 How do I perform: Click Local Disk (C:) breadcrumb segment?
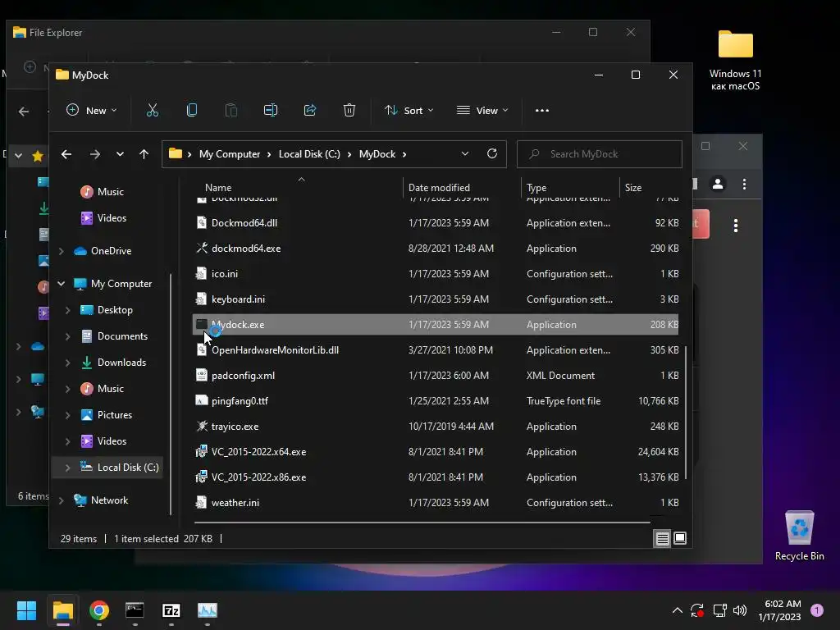[x=309, y=153]
